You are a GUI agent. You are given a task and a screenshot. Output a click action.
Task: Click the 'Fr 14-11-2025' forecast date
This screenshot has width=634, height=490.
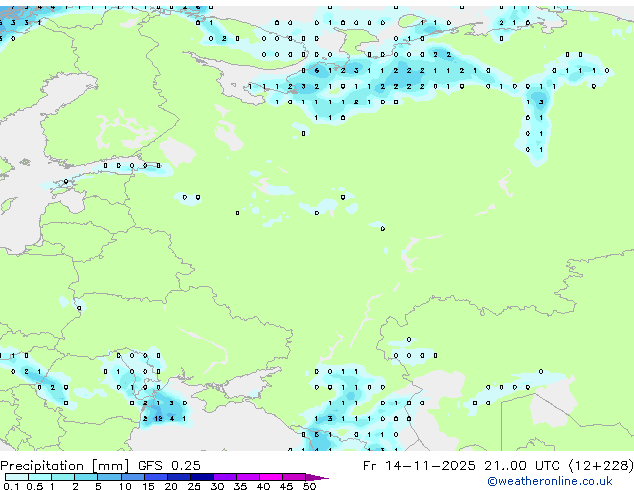coord(419,465)
